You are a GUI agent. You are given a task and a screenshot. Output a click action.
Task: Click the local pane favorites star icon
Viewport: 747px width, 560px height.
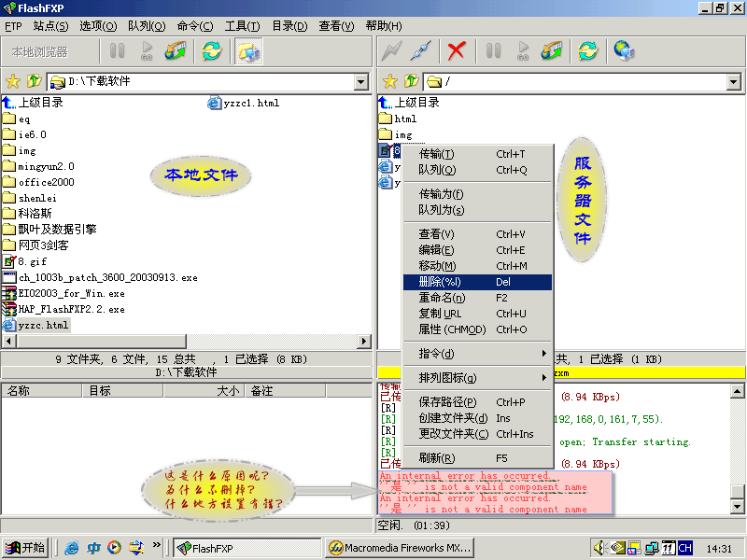click(13, 81)
